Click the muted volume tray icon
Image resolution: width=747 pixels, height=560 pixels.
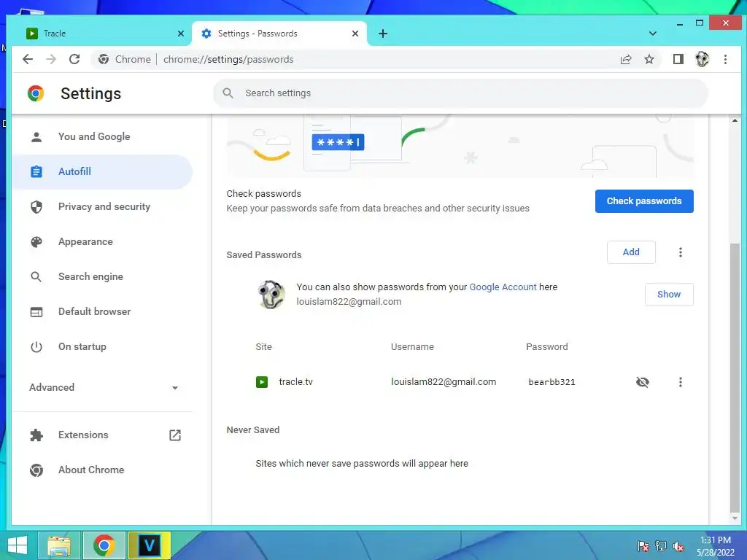678,546
